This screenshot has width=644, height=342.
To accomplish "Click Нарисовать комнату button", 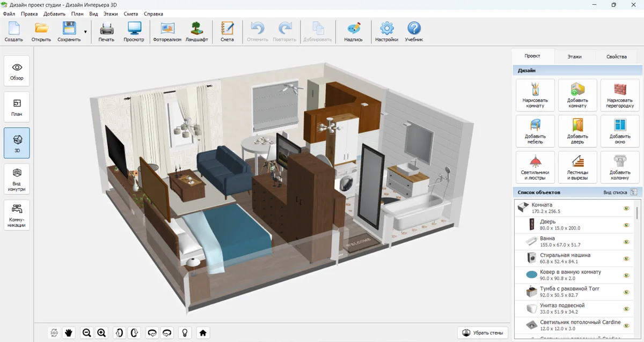I will coord(535,95).
